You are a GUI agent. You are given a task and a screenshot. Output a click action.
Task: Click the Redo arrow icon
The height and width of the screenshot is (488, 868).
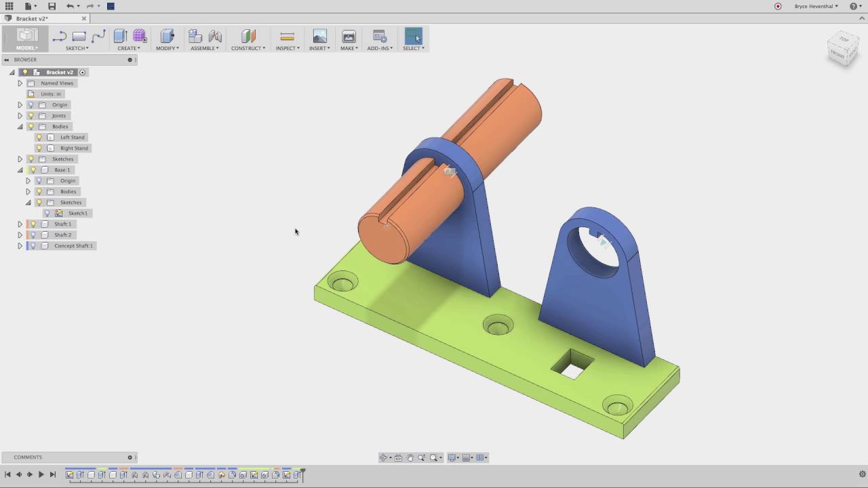click(90, 6)
